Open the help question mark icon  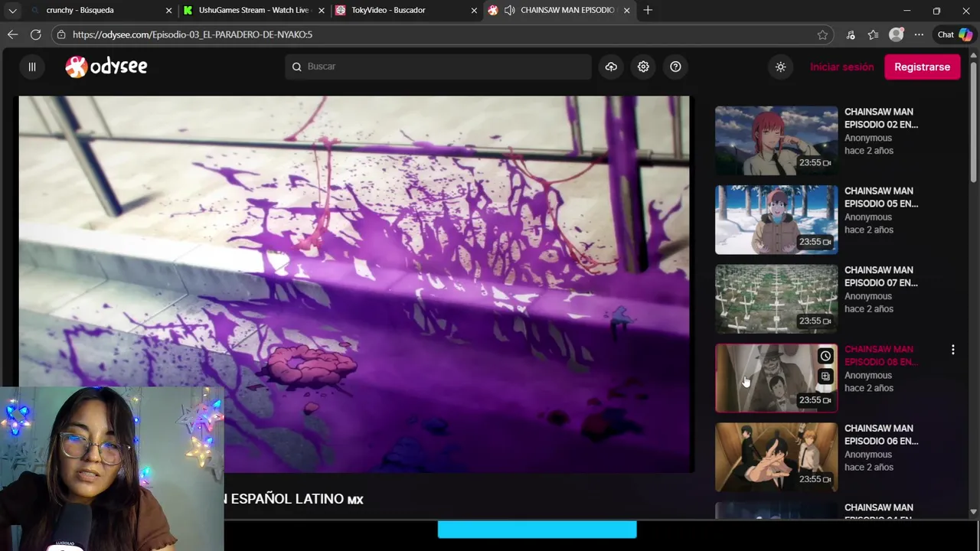pos(675,67)
